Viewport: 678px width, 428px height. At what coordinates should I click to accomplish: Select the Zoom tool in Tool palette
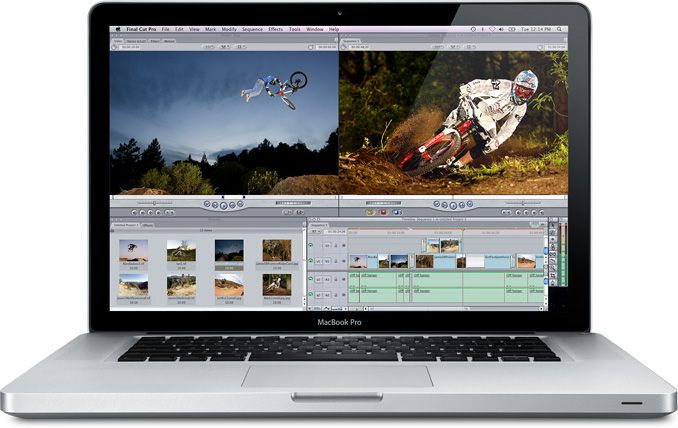click(553, 268)
